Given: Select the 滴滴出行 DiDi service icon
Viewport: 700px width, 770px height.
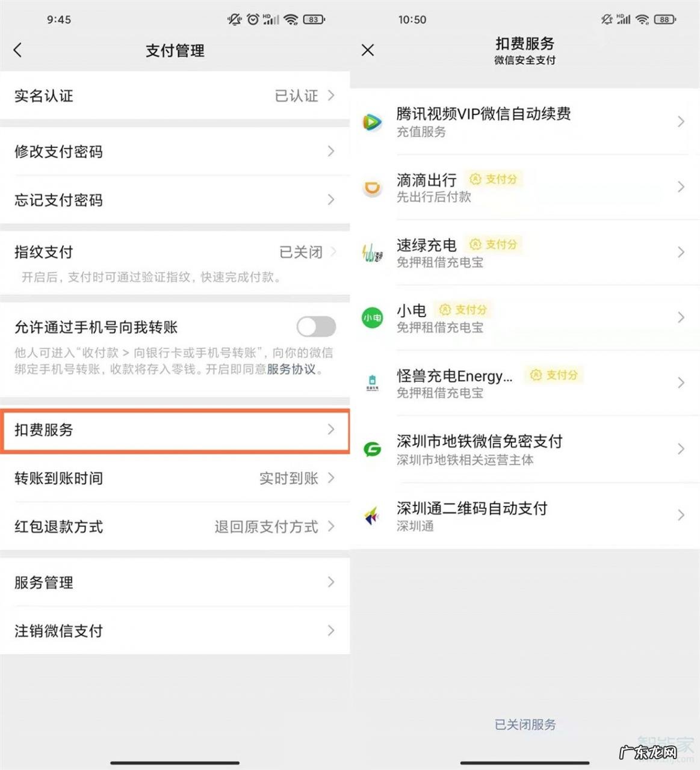Looking at the screenshot, I should coord(372,188).
